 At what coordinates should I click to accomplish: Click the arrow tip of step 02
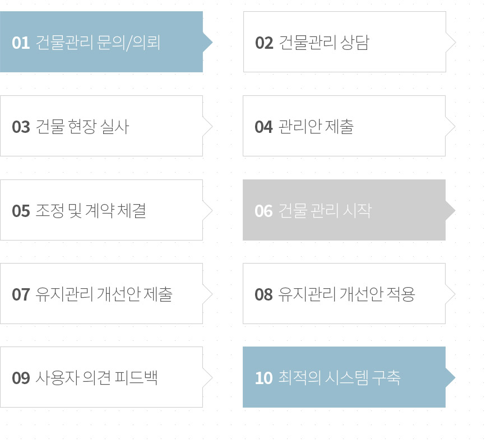451,42
